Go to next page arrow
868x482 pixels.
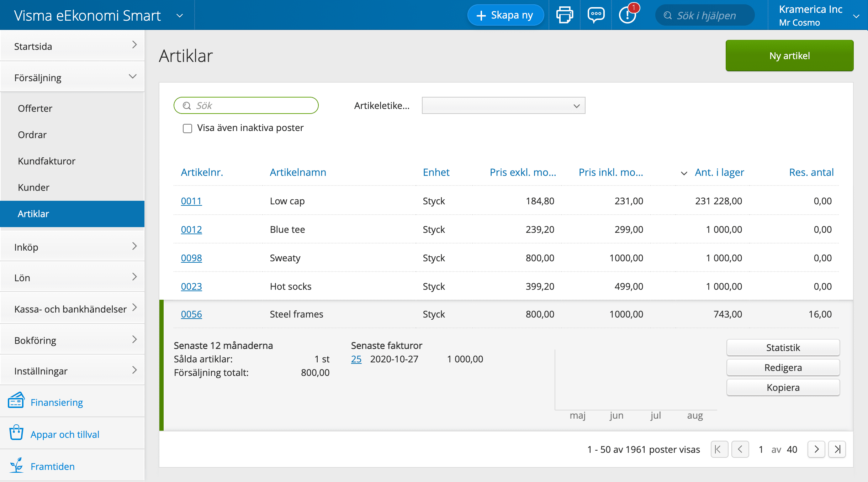coord(816,449)
